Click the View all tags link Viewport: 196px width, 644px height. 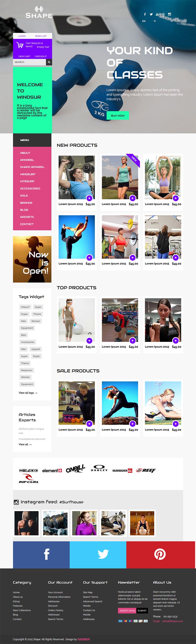28,392
